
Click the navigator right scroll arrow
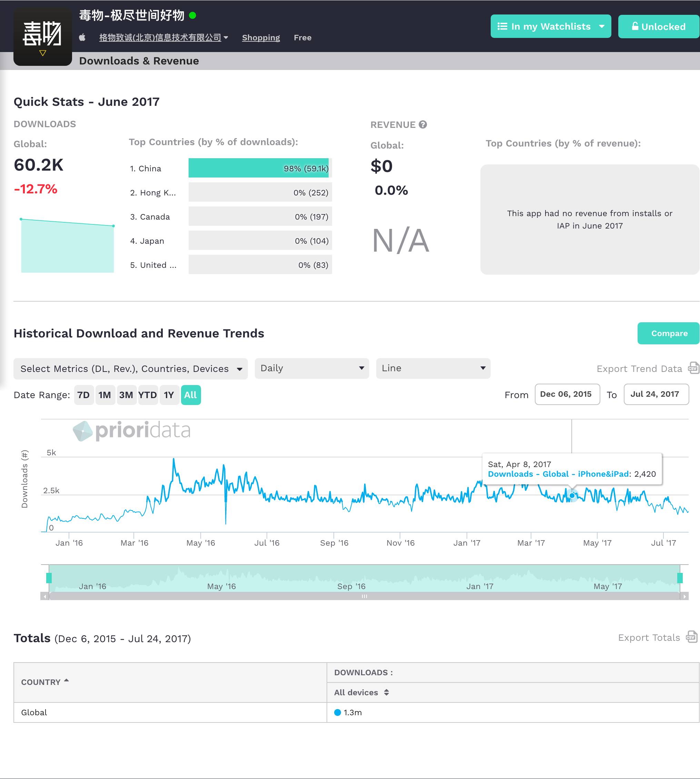684,596
